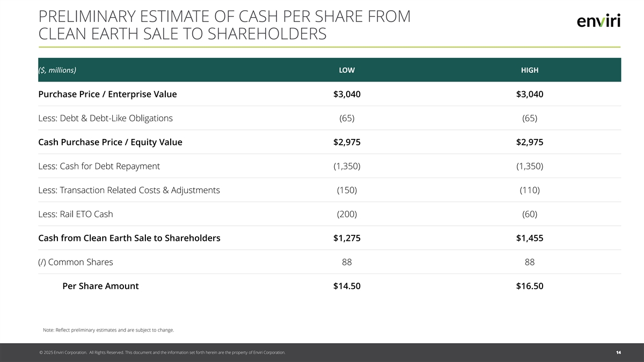Select the LOW column header
The height and width of the screenshot is (362, 644).
[347, 70]
